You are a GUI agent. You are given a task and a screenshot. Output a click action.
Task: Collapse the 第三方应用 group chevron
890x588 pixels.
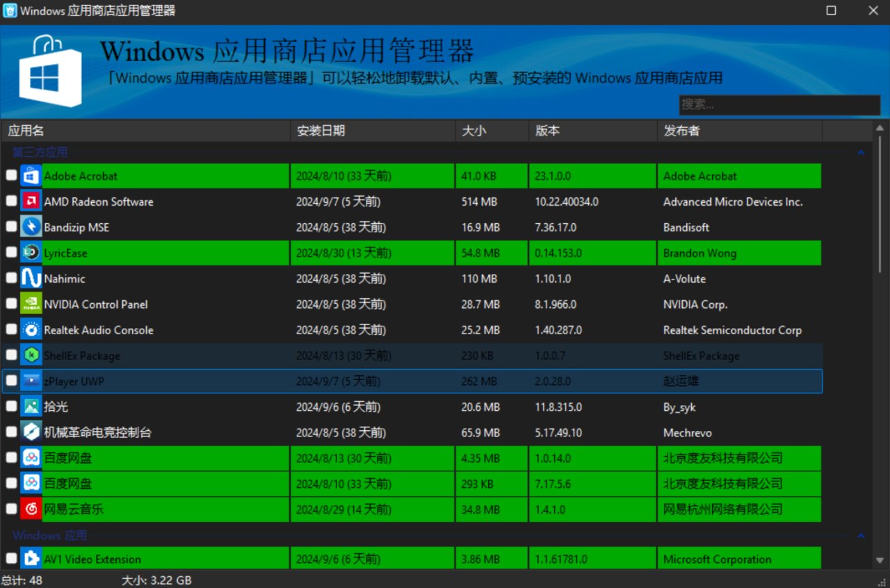861,152
